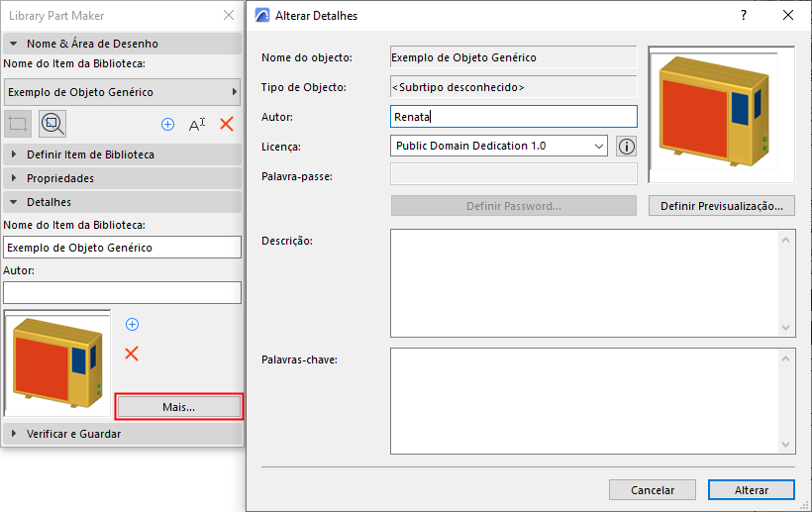Select the drawing area marquee icon

click(18, 124)
